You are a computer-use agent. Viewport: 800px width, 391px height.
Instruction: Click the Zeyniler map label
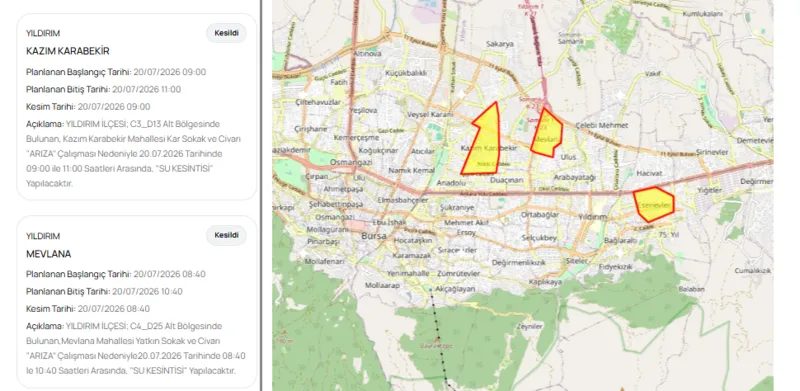pyautogui.click(x=530, y=326)
